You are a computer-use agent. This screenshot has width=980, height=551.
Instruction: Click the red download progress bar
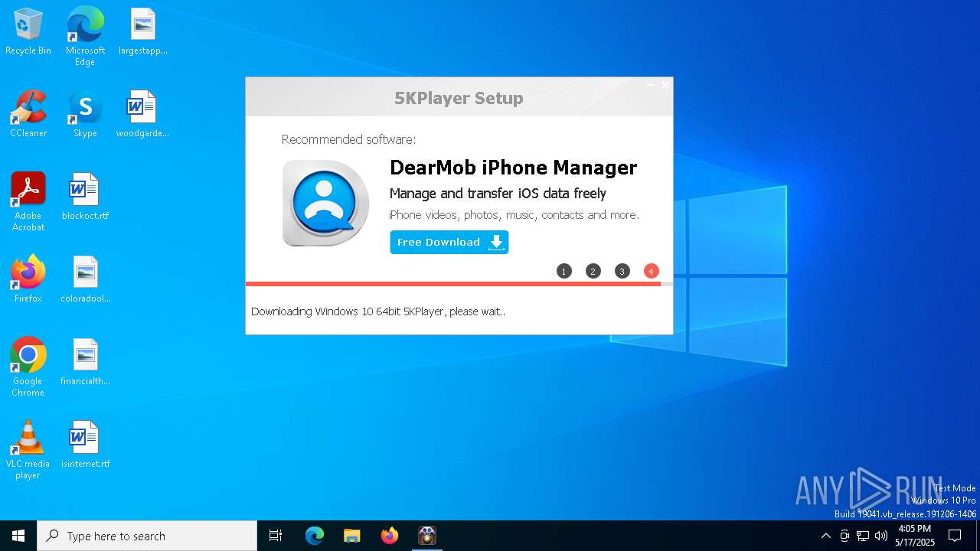pos(453,284)
